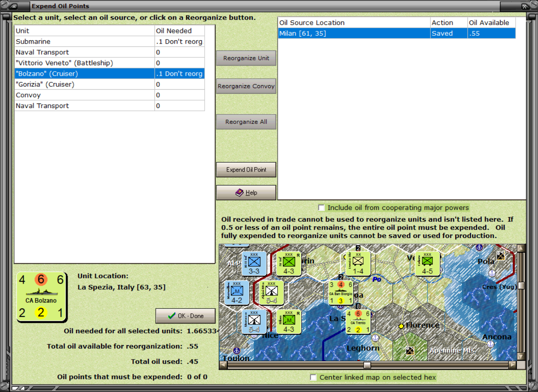Select the Submarine row in unit list
The image size is (538, 392).
pos(109,41)
